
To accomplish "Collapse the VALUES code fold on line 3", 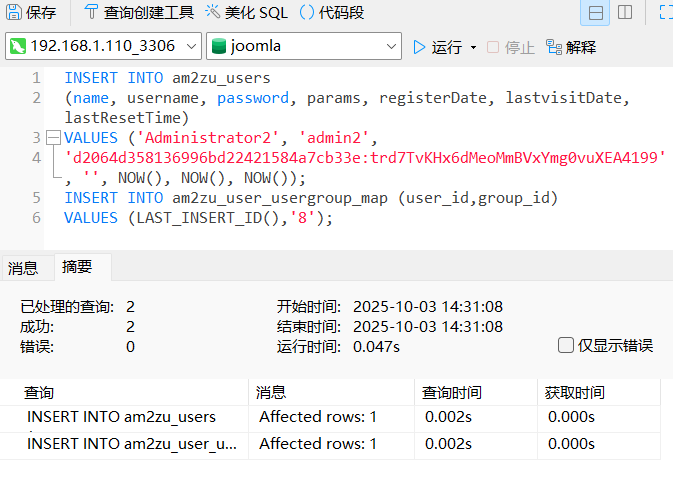I will click(x=53, y=138).
